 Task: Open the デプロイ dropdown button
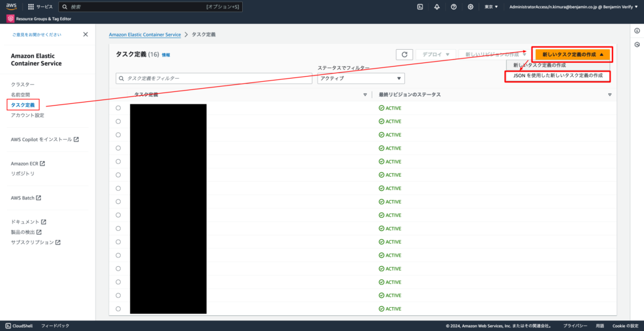tap(436, 54)
